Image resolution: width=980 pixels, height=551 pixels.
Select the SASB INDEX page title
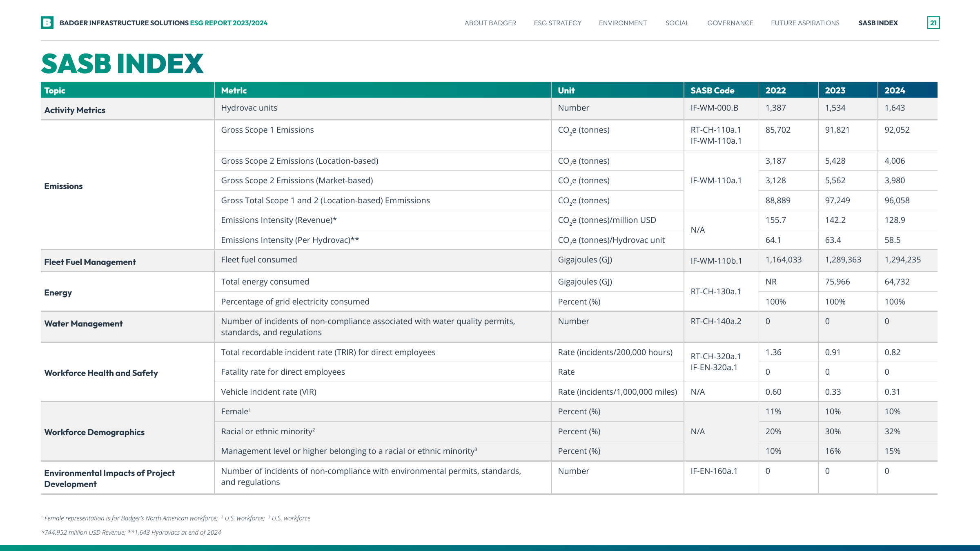122,64
